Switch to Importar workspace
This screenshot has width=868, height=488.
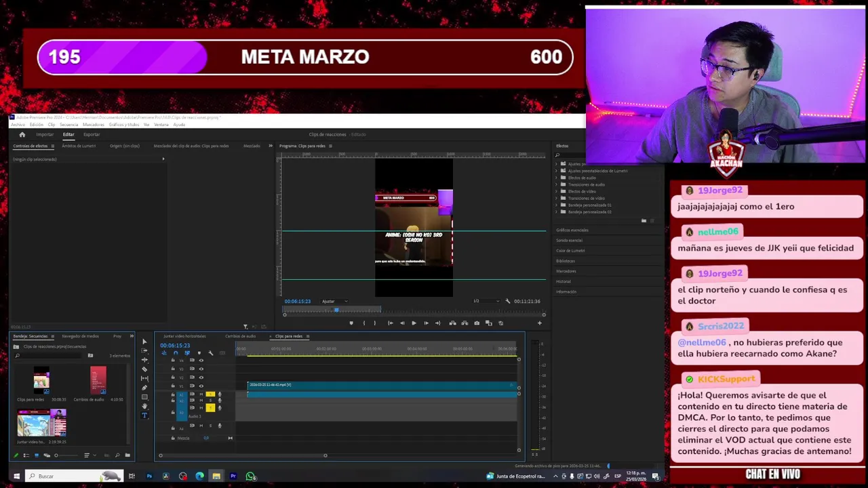pyautogui.click(x=45, y=134)
